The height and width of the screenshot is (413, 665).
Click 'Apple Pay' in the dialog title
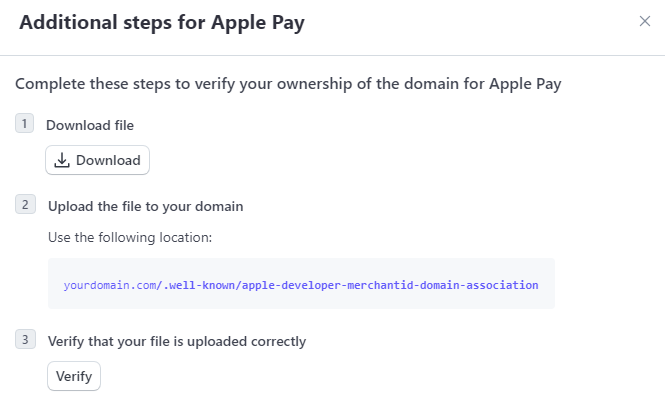pos(258,23)
